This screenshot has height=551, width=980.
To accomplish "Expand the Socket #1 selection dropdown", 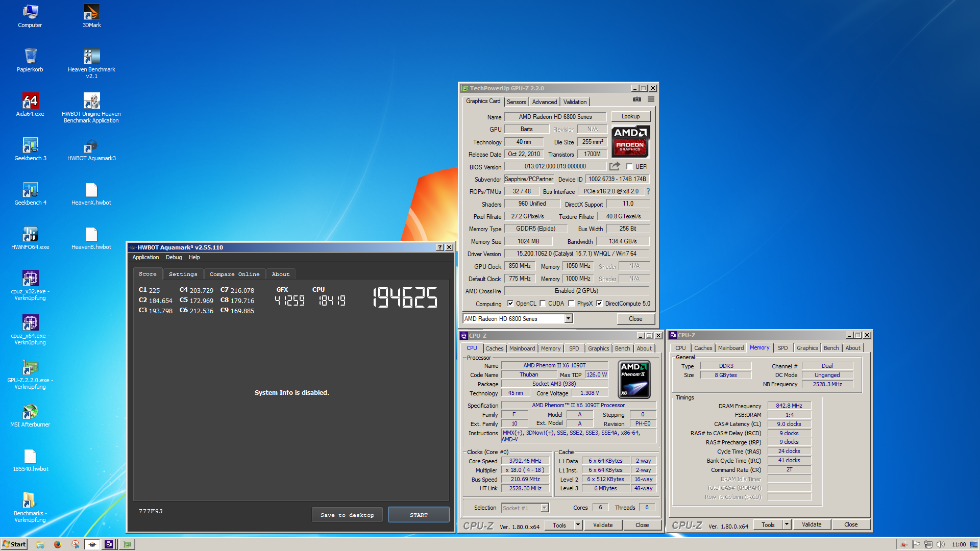I will [544, 508].
